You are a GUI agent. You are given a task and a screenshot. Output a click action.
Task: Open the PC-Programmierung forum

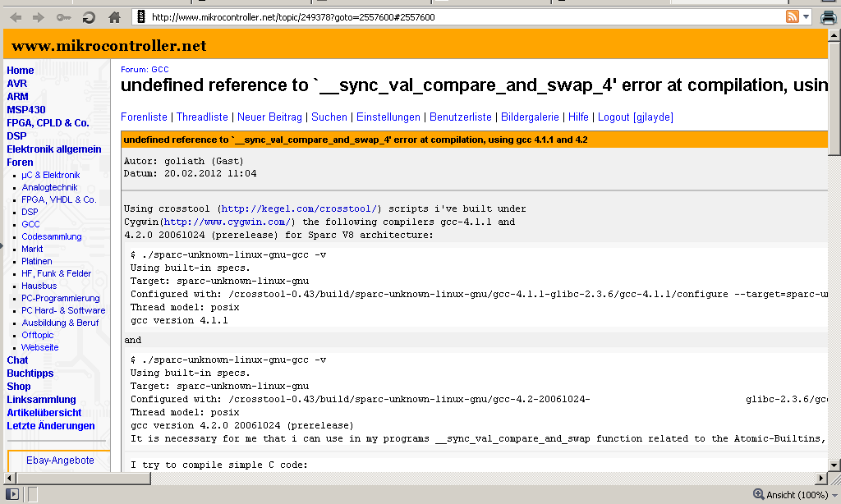61,299
